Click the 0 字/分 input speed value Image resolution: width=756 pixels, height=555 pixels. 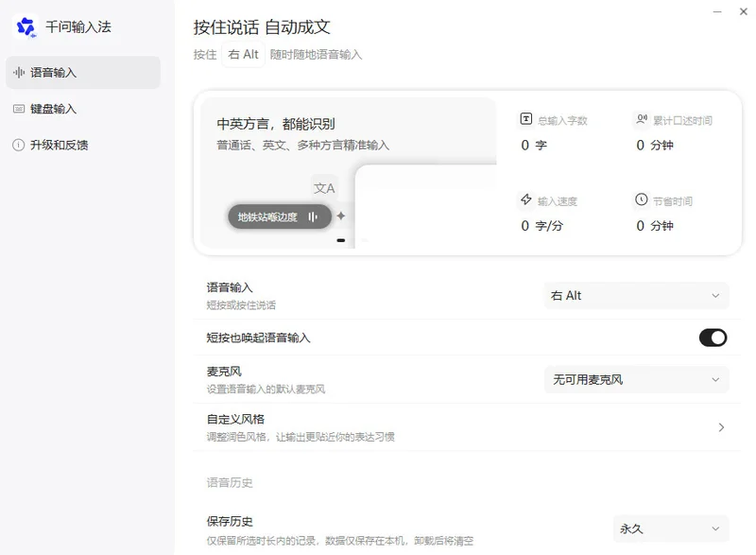click(x=541, y=226)
